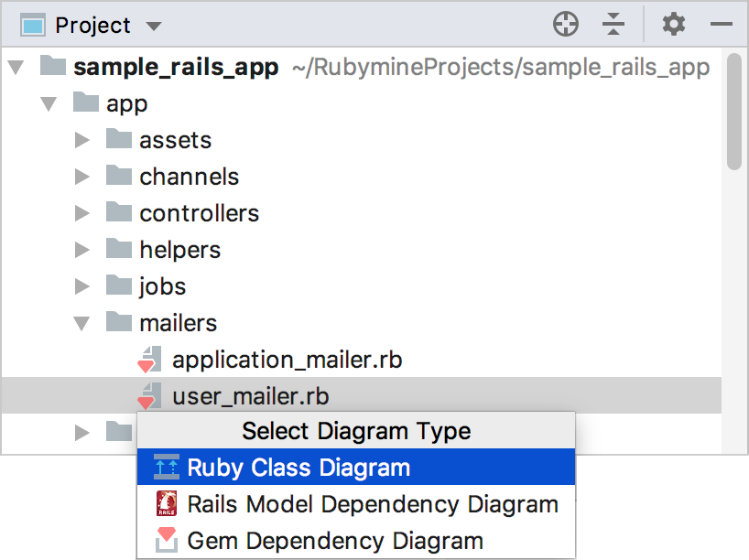Expand the assets folder
Image resolution: width=749 pixels, height=560 pixels.
[82, 140]
